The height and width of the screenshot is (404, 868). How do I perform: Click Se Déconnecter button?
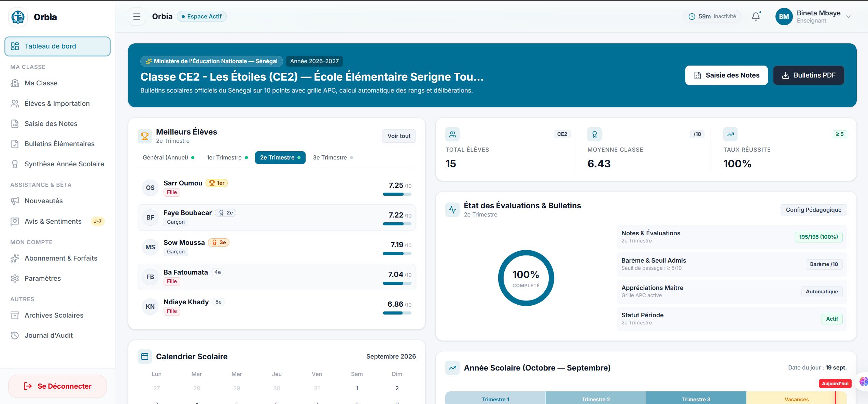57,386
